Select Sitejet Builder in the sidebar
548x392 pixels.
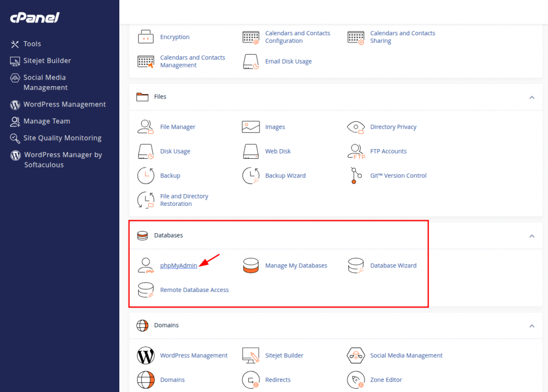[x=47, y=61]
